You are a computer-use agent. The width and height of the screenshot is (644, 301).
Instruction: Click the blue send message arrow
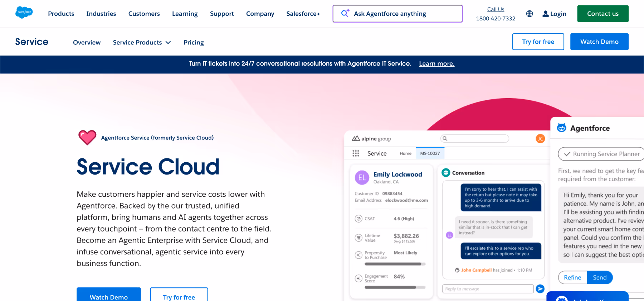pyautogui.click(x=540, y=288)
